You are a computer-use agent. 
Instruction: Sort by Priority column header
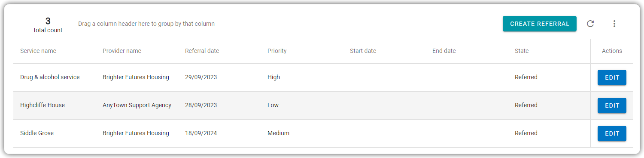pyautogui.click(x=277, y=51)
